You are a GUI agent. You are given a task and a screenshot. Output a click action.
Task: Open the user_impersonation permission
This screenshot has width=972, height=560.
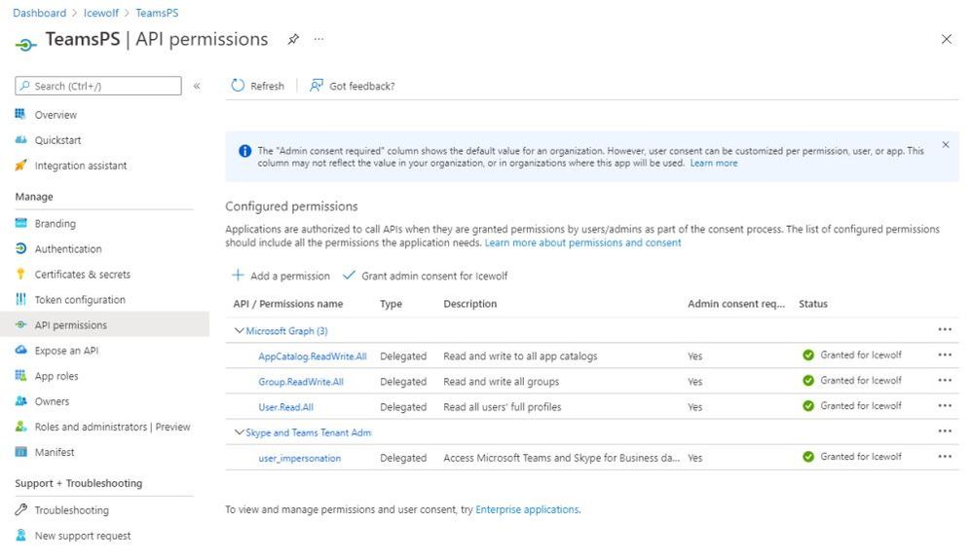pos(299,458)
